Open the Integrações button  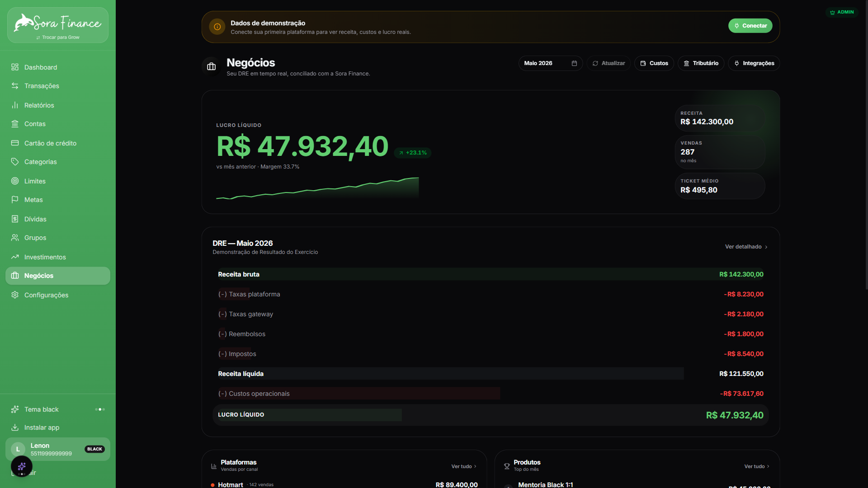(754, 63)
